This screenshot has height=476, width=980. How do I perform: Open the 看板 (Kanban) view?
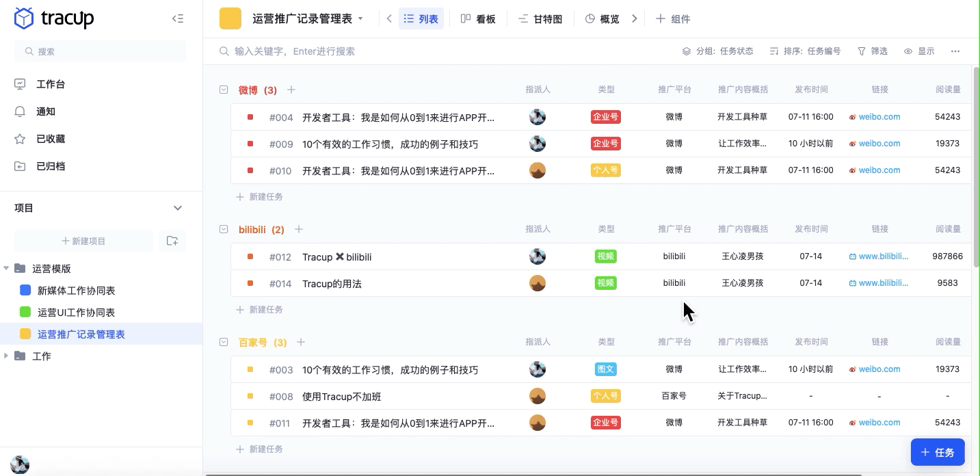[x=479, y=18]
